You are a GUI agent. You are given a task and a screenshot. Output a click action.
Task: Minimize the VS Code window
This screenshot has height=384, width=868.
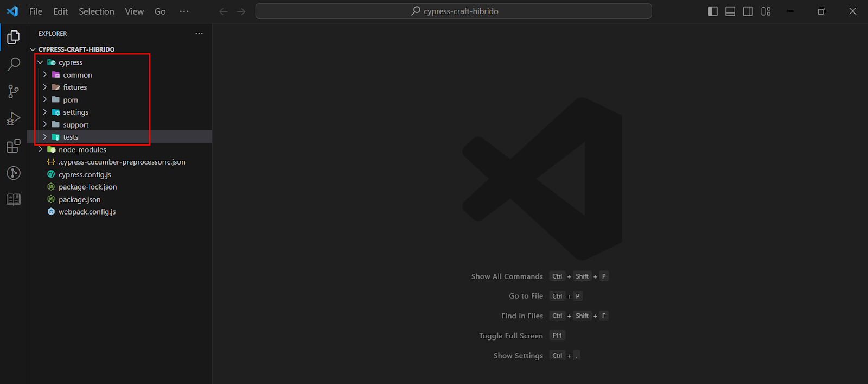coord(790,11)
